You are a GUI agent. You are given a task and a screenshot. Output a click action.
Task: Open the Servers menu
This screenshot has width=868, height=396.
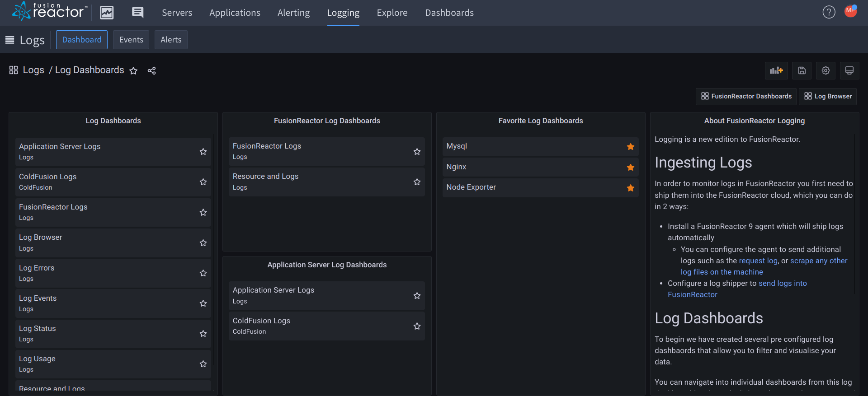[177, 13]
